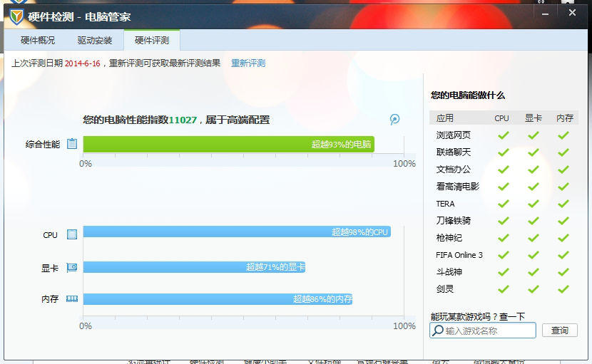
Task: Click the magnifier icon in game search
Action: click(x=438, y=331)
